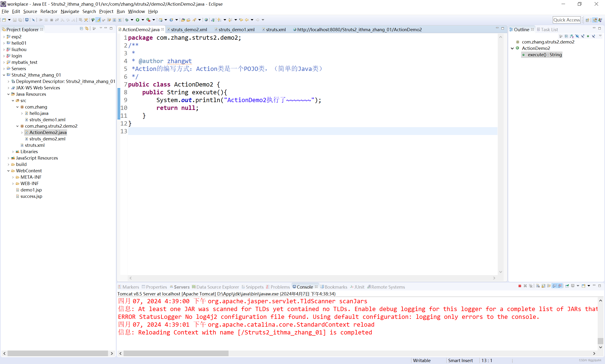Collapse All in Outline toolbar
Image resolution: width=605 pixels, height=364 pixels.
566,36
